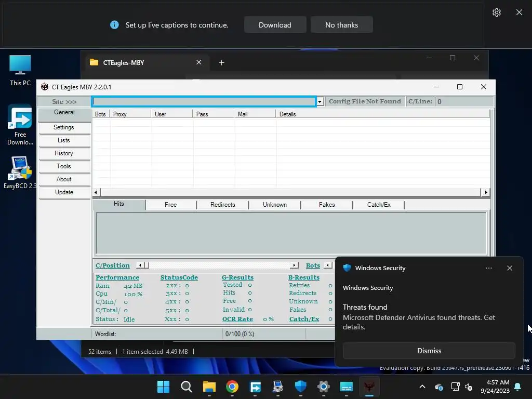
Task: Open live captions settings gear
Action: (x=496, y=12)
